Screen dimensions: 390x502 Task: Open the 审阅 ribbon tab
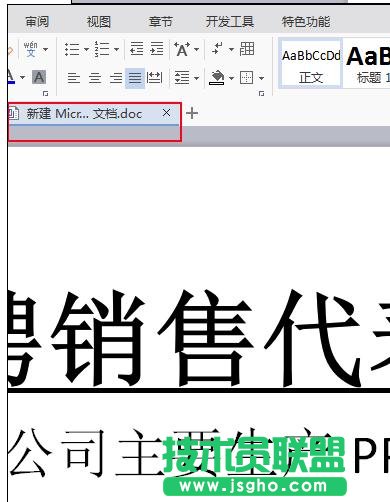[x=37, y=22]
